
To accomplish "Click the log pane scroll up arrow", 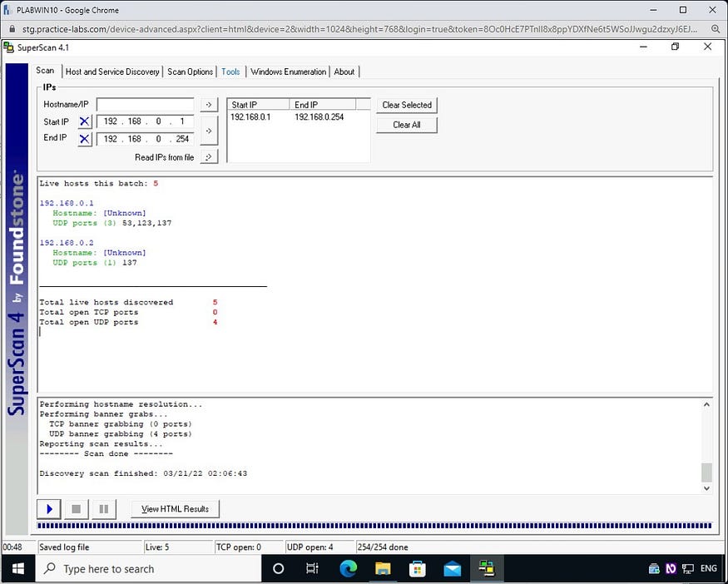I will tap(706, 405).
